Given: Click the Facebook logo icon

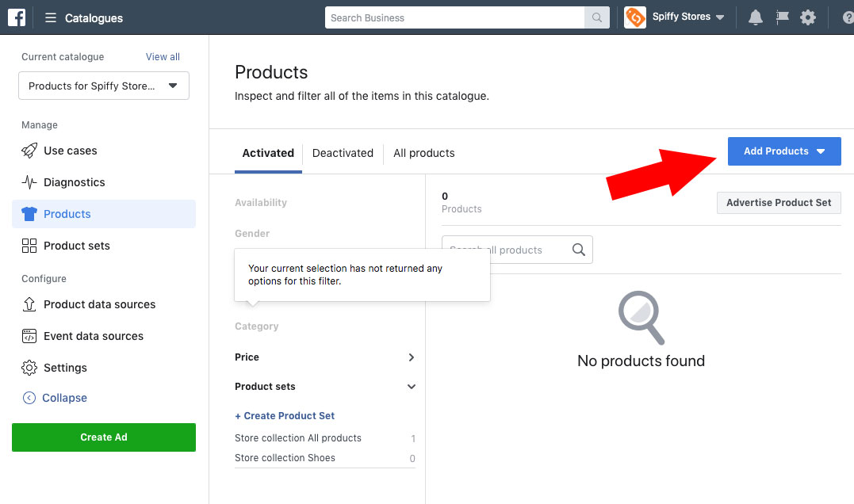Looking at the screenshot, I should pos(17,17).
